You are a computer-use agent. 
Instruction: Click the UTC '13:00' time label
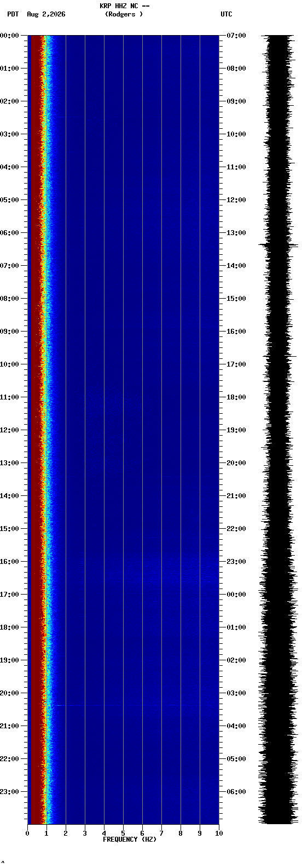pos(236,233)
